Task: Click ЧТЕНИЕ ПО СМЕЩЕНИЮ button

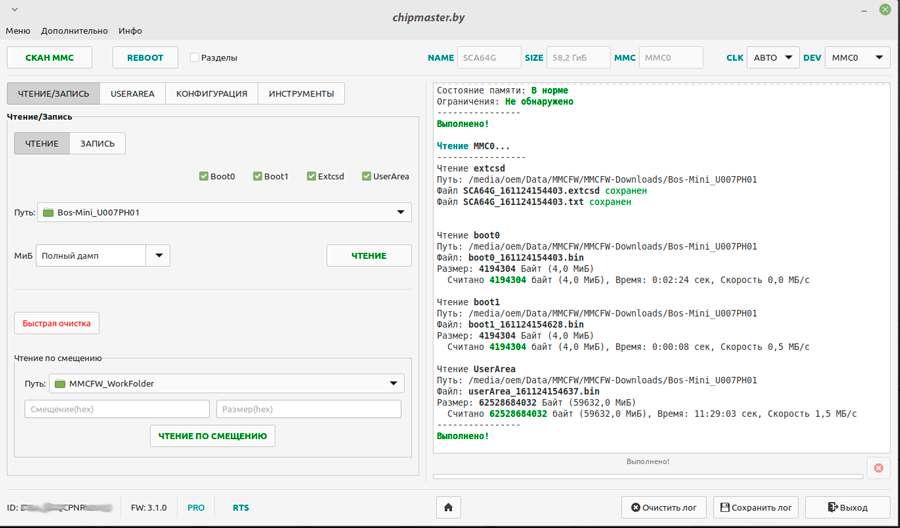Action: (x=212, y=436)
